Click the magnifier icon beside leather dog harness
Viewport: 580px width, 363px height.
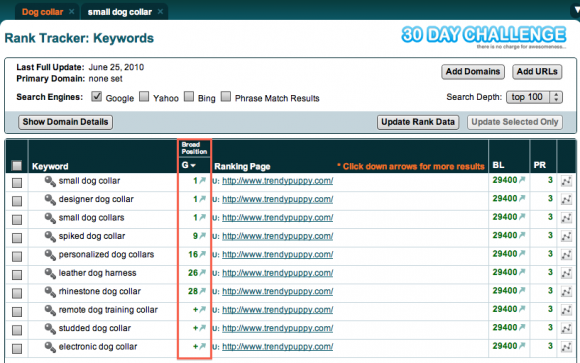50,273
